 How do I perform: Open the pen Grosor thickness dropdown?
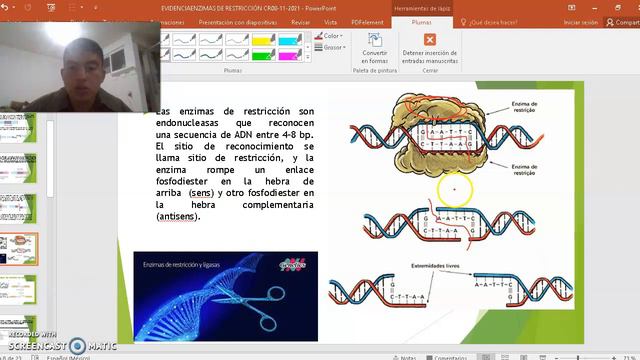pos(330,47)
